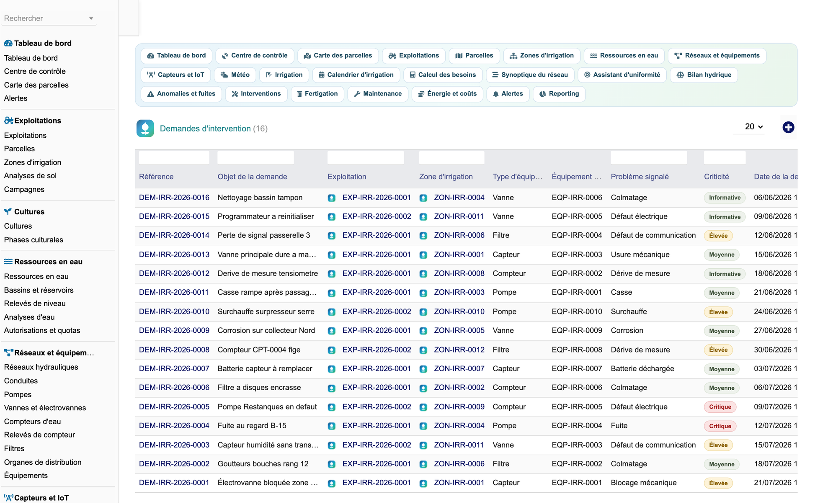
Task: Click the Cultures sidebar plant icon
Action: tap(8, 211)
